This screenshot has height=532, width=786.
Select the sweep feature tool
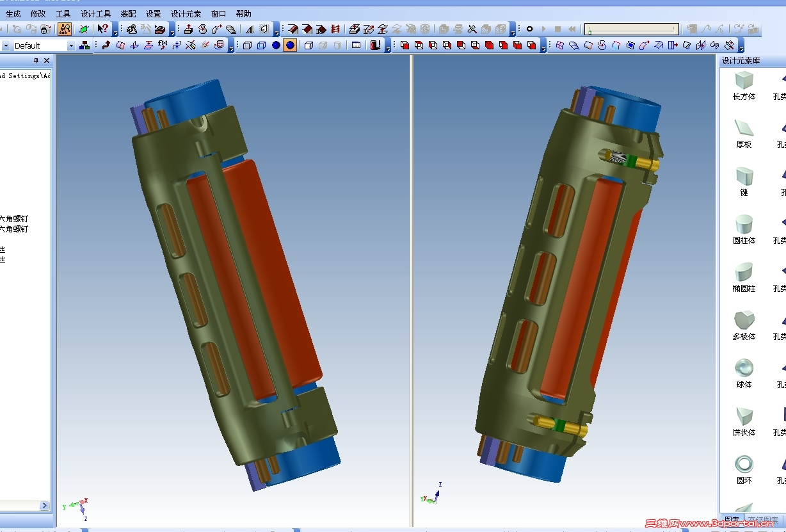[216, 29]
